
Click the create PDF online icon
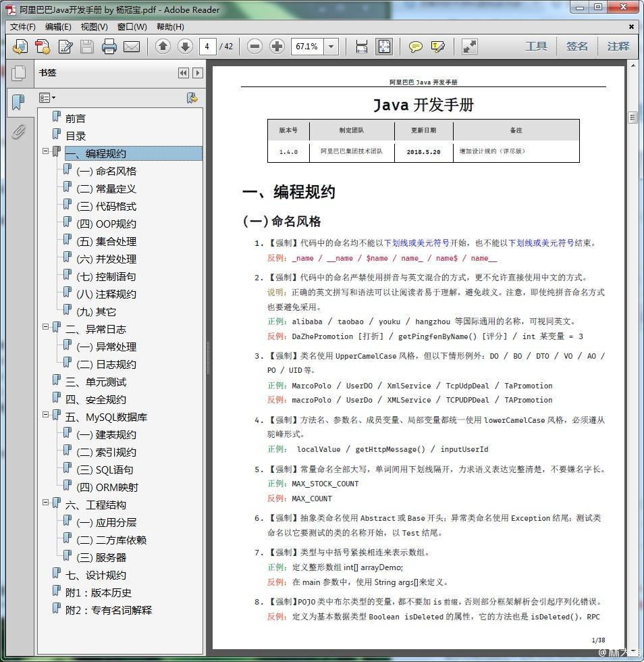click(x=20, y=47)
